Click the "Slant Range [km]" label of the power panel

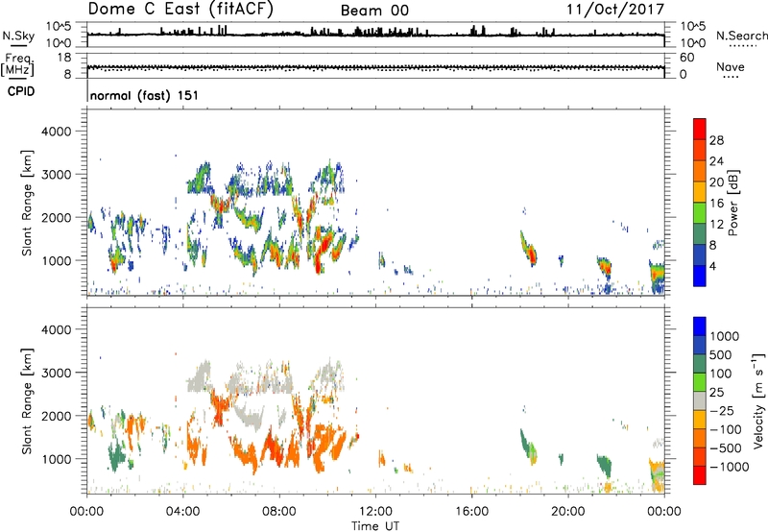27,203
